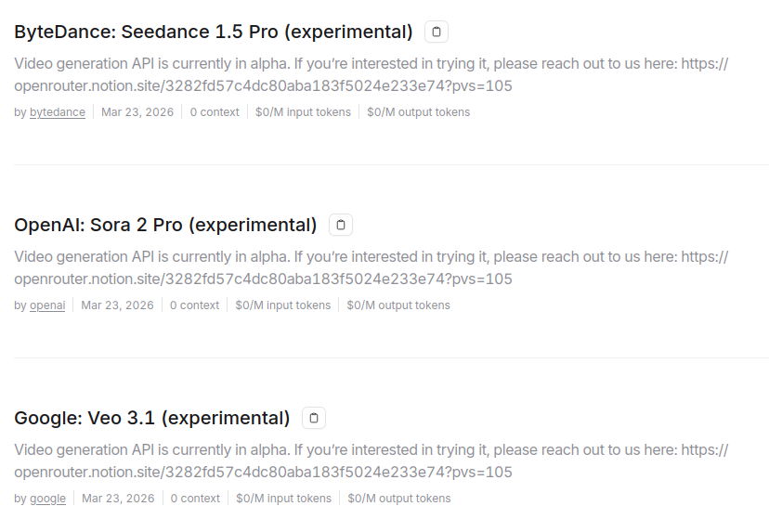Viewport: 769px width, 532px height.
Task: Visit the bytedance author link
Action: coord(58,112)
